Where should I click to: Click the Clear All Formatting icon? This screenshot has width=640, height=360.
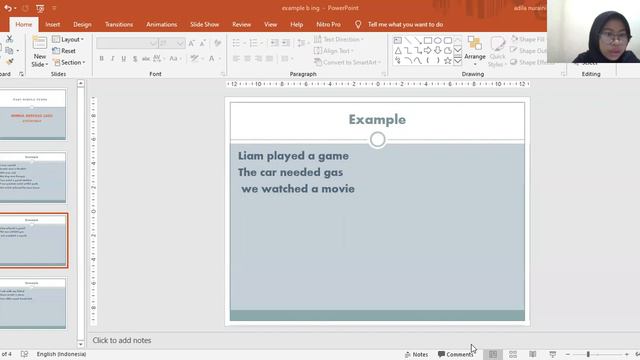coord(218,43)
